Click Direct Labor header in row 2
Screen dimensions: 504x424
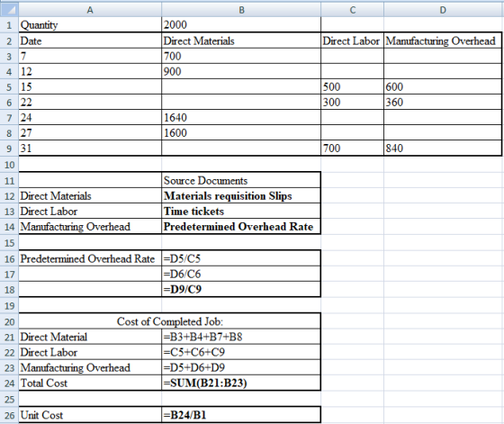(x=352, y=41)
